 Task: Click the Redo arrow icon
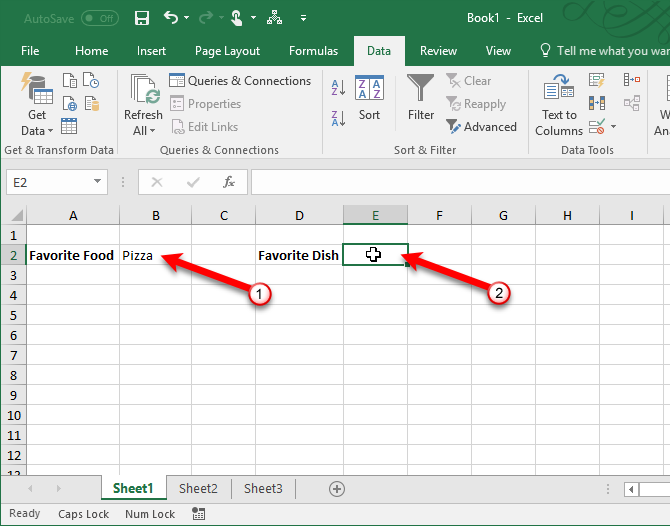click(x=206, y=18)
